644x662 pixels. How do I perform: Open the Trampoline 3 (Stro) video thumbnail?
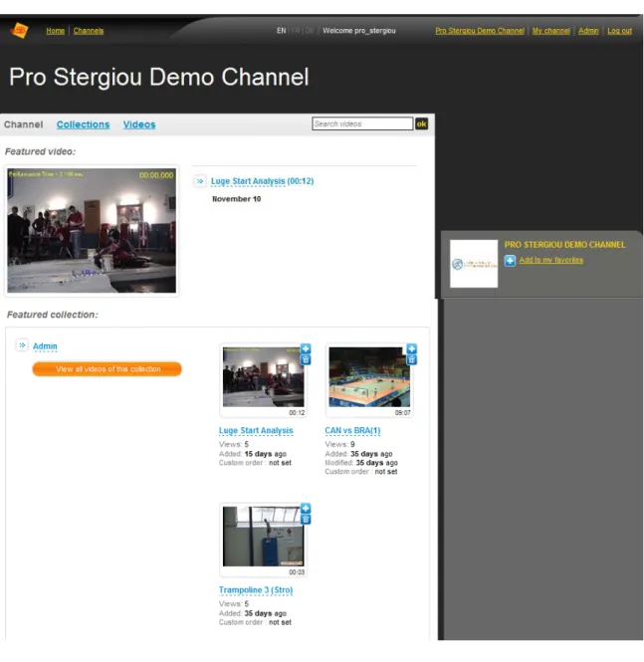[x=263, y=537]
